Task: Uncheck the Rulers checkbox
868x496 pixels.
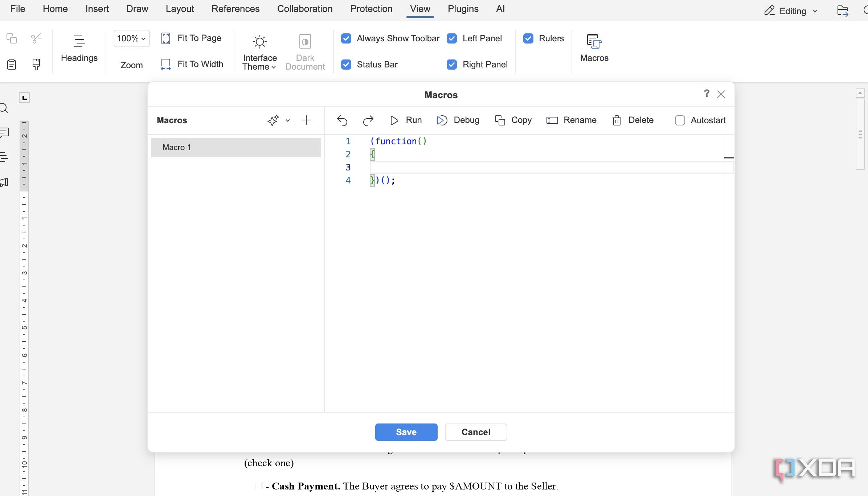Action: tap(528, 38)
